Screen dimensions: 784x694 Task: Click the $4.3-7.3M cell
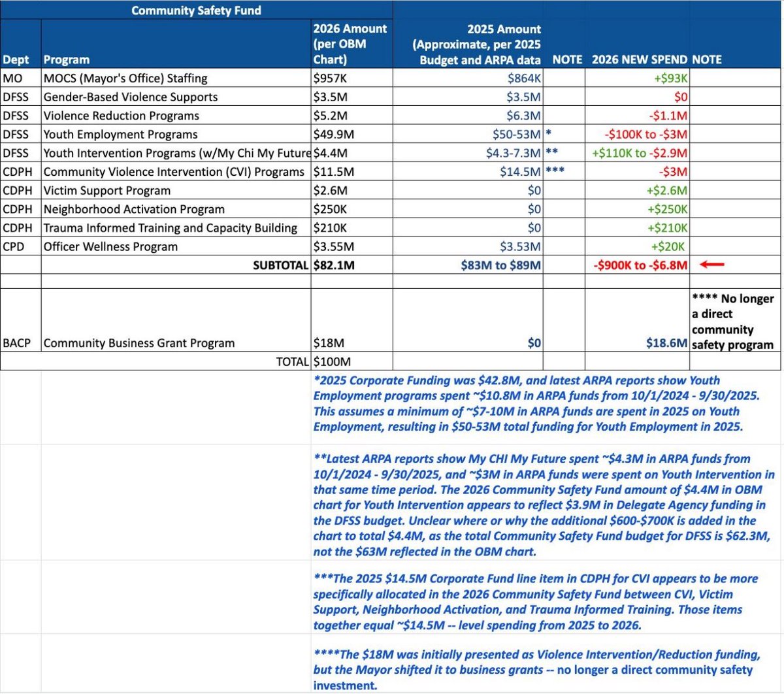coord(468,153)
